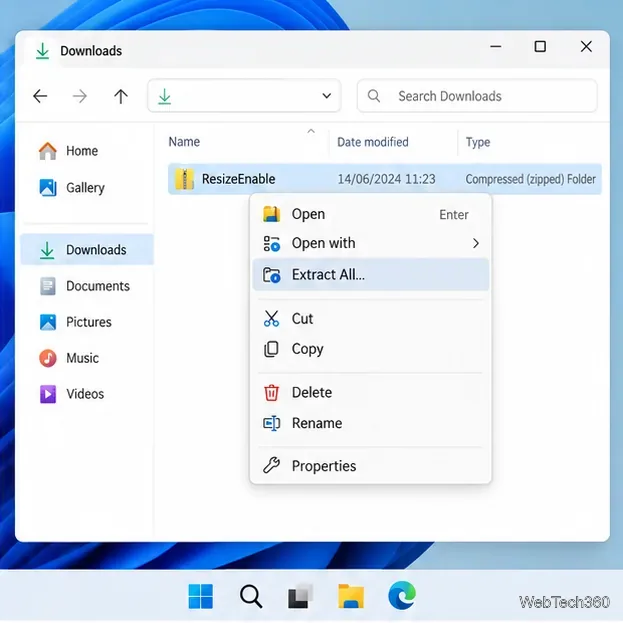623x623 pixels.
Task: Click the wrench Properties icon
Action: (271, 465)
